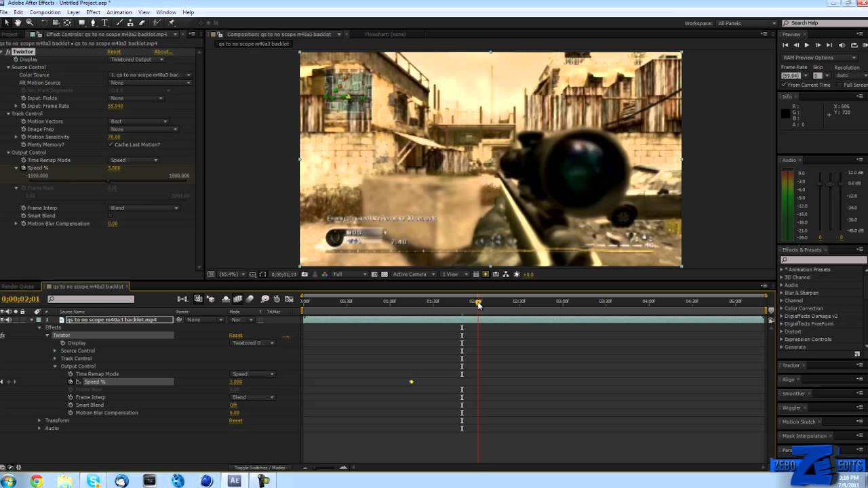This screenshot has width=868, height=488.
Task: Click the timeline Graph Editor icon
Action: [289, 299]
